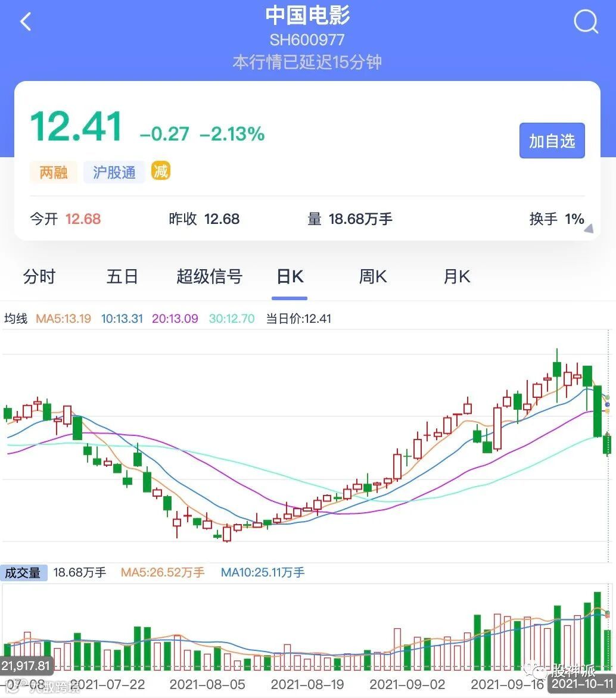
Task: Click date label 2021-07-22
Action: point(107,684)
